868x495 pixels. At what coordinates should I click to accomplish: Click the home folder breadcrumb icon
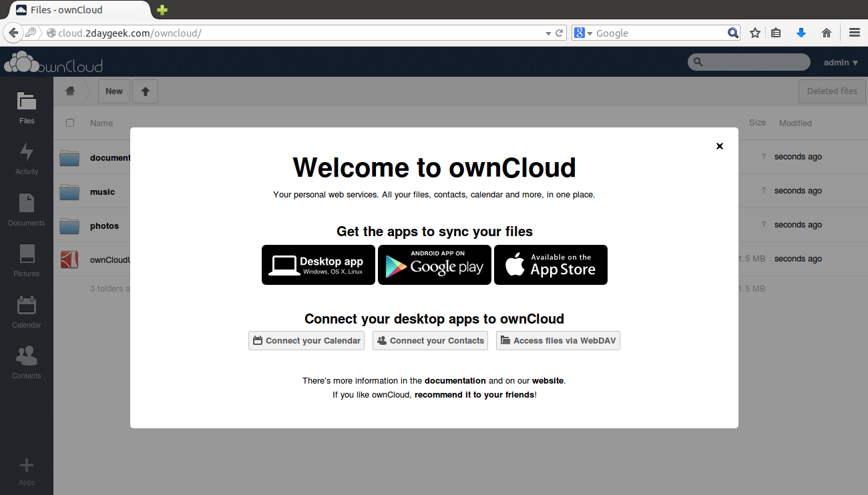point(69,91)
